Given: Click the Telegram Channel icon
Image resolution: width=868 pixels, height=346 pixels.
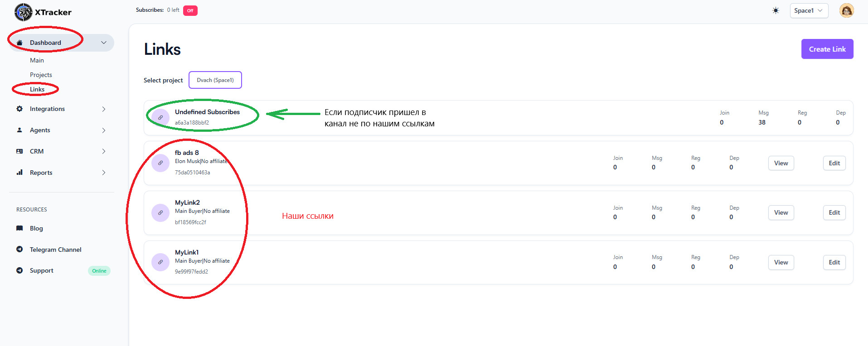Looking at the screenshot, I should [x=19, y=250].
